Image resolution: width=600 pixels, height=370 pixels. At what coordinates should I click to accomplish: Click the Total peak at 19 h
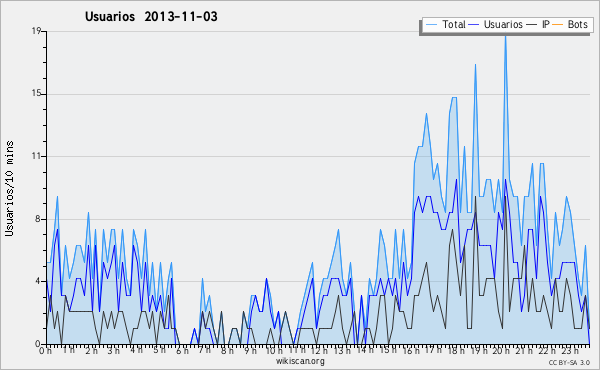click(475, 64)
